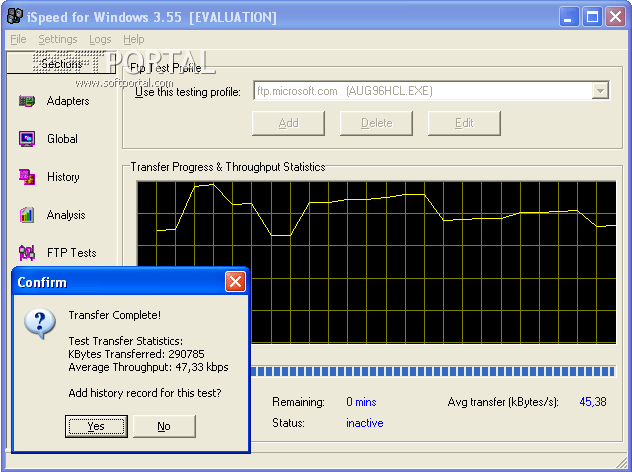This screenshot has width=632, height=472.
Task: Click the Delete profile button
Action: (x=376, y=123)
